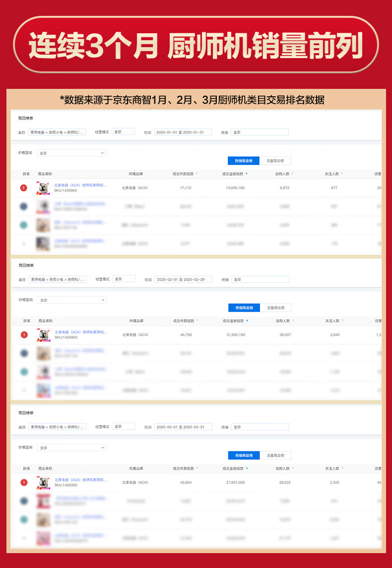
Task: Switch to 流量商品榜 tab in March panel
Action: click(275, 455)
